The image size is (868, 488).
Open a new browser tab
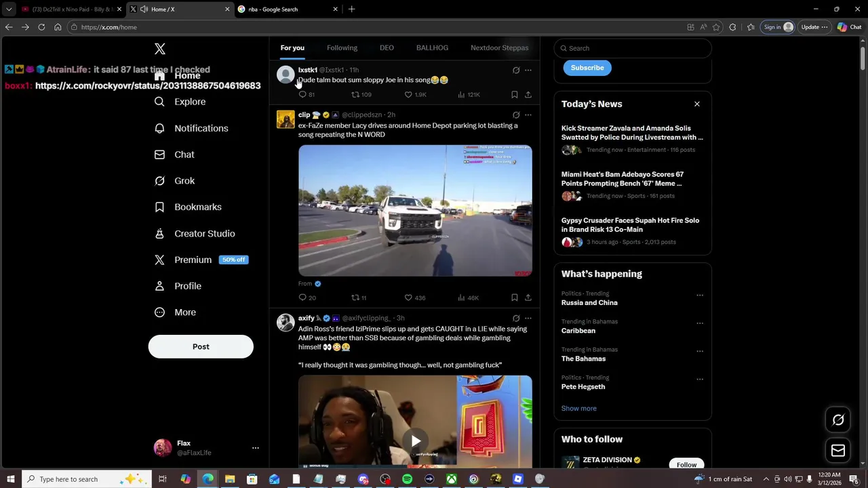351,9
